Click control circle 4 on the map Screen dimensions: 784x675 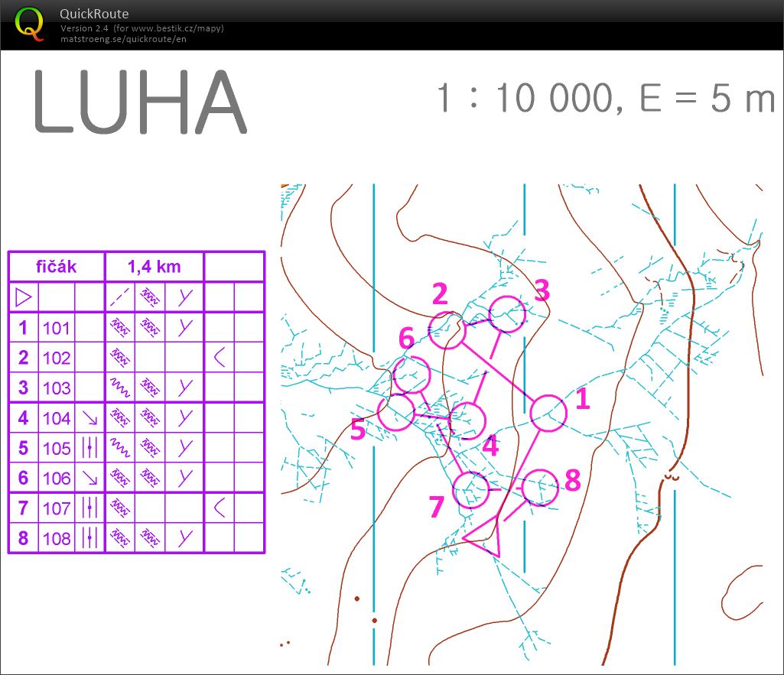tap(467, 420)
